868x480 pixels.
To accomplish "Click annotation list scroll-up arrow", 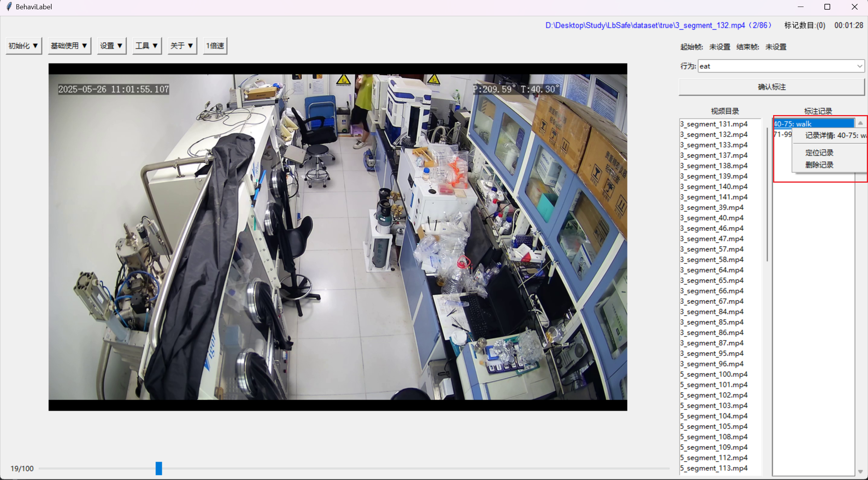I will (x=860, y=123).
